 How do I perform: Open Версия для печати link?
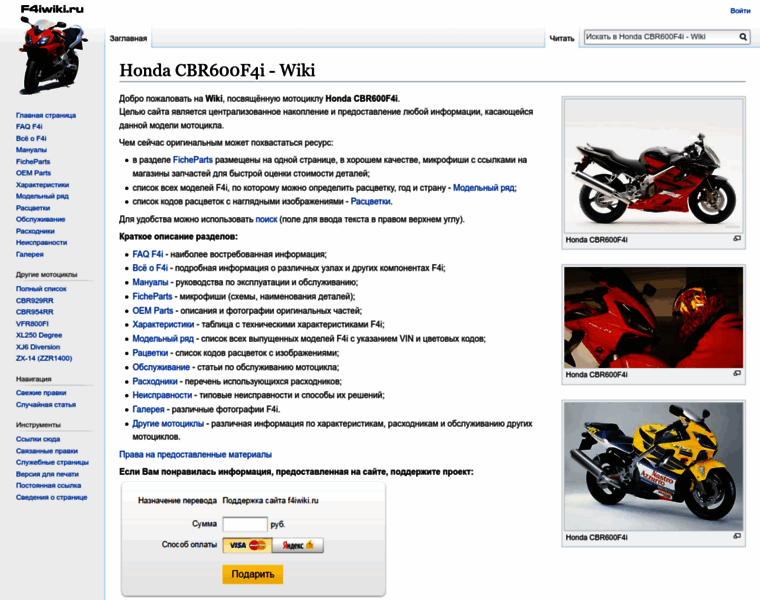point(47,474)
